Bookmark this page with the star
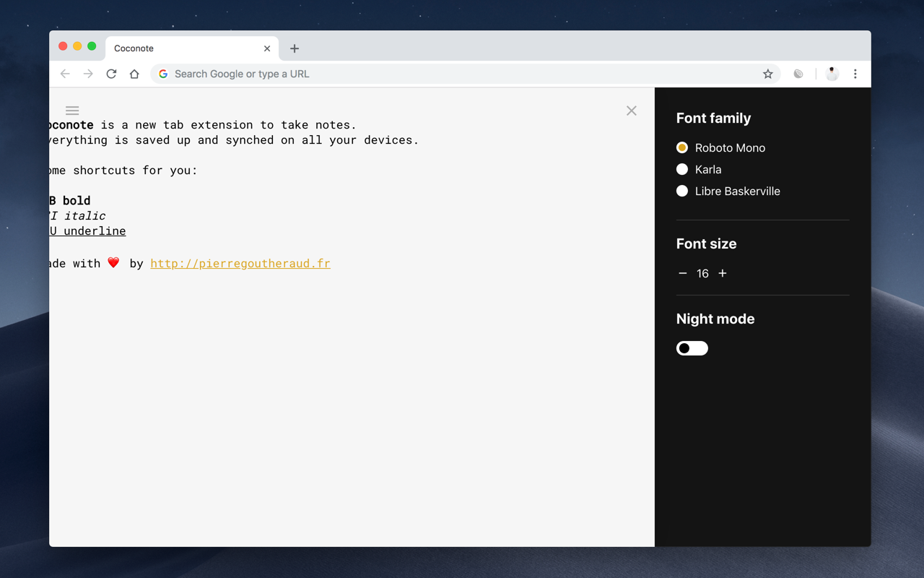Image resolution: width=924 pixels, height=578 pixels. [x=768, y=74]
